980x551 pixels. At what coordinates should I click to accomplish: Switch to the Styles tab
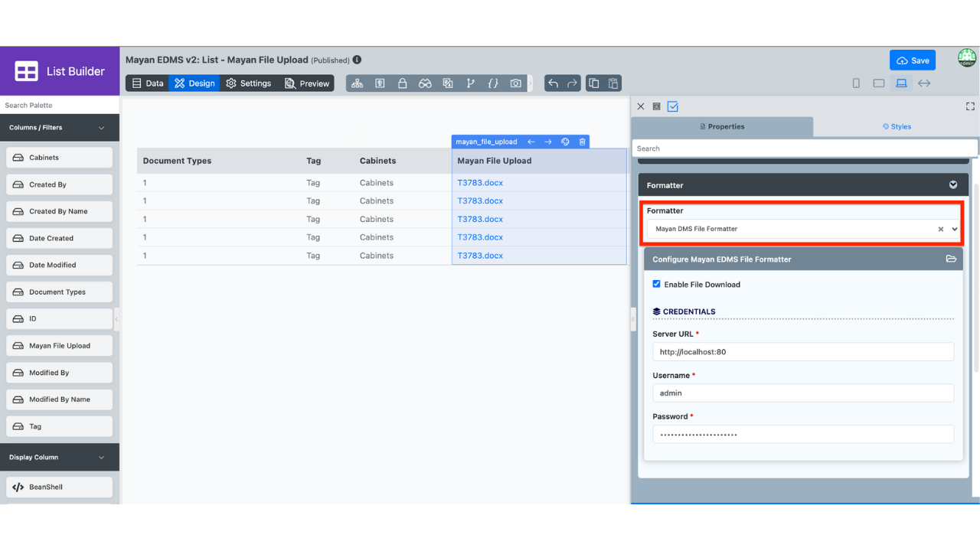(x=897, y=127)
